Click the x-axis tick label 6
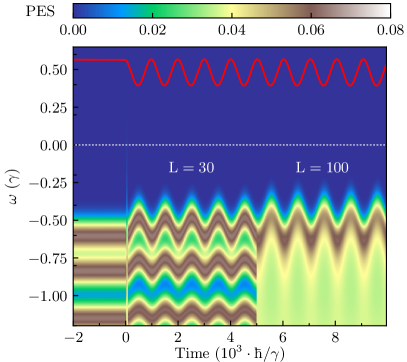Image resolution: width=407 pixels, height=362 pixels. click(283, 337)
